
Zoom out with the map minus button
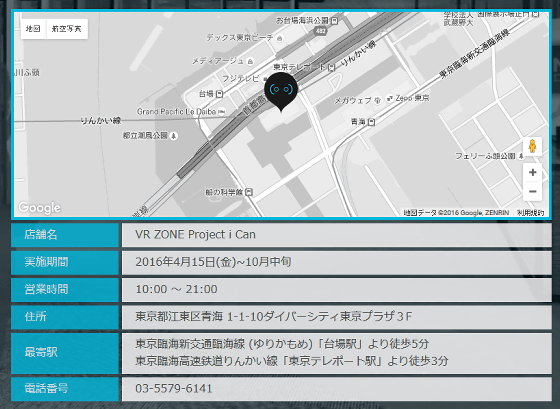[532, 191]
